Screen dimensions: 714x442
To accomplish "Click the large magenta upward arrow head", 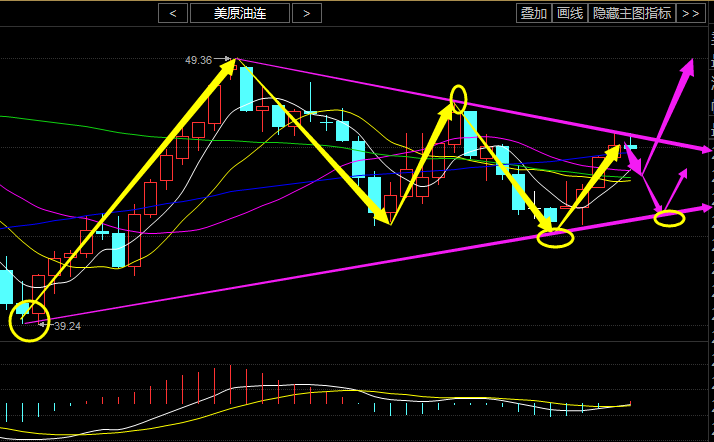I will pos(688,68).
